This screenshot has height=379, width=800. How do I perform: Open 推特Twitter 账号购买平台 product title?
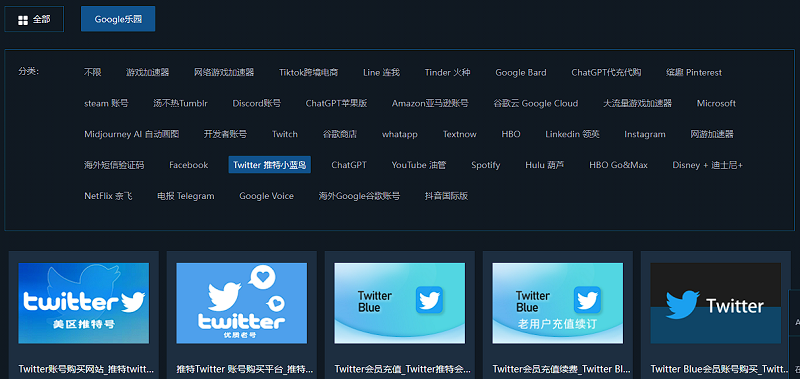point(244,369)
